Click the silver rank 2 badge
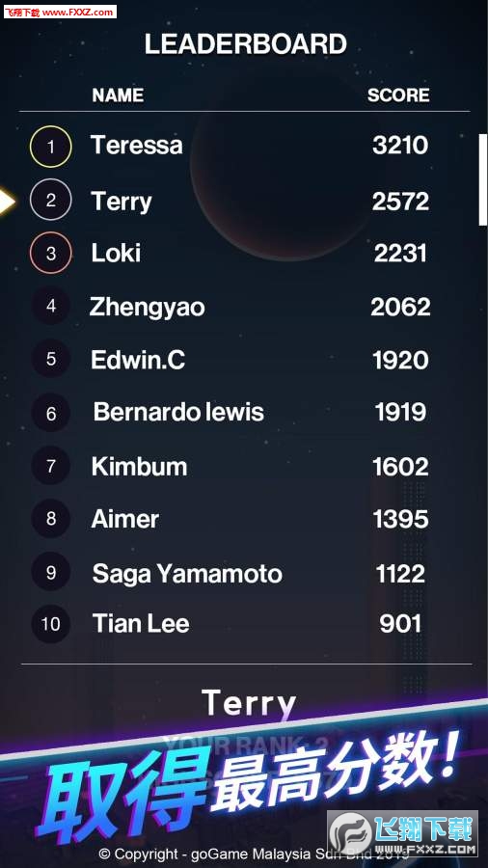Screen dimensions: 488x868 [x=51, y=200]
